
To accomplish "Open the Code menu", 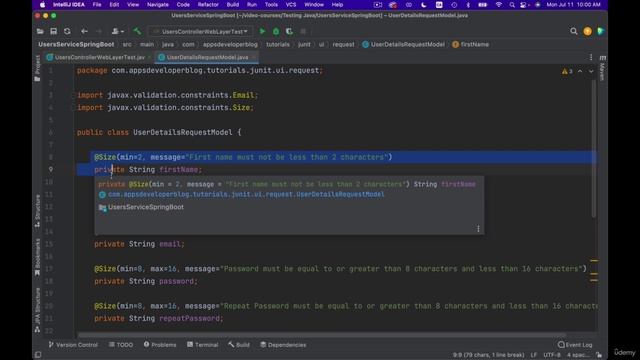I will pos(183,5).
